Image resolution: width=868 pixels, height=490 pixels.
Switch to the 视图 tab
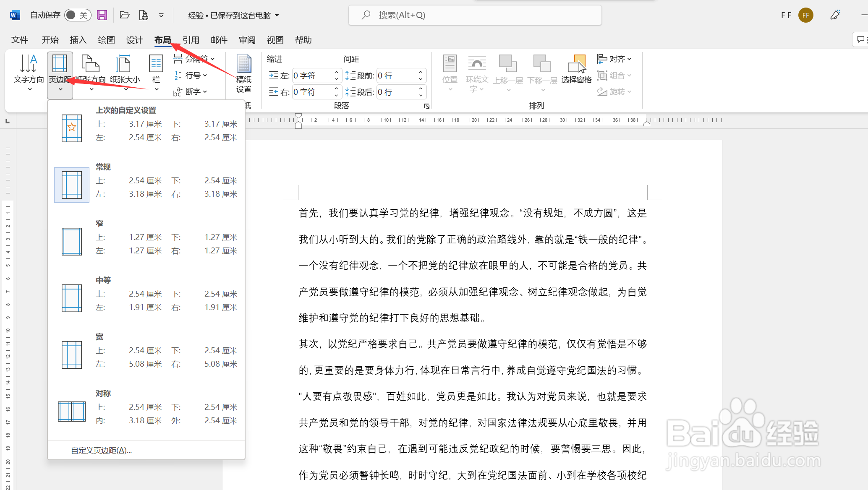[275, 40]
